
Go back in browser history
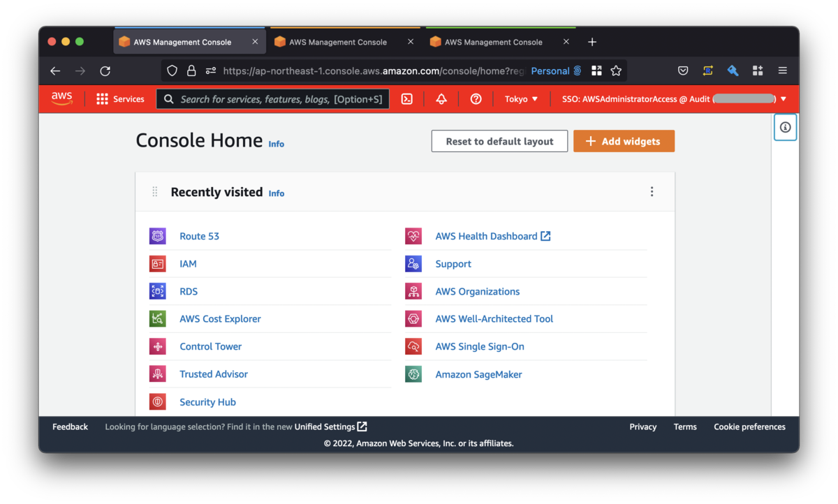(x=55, y=71)
